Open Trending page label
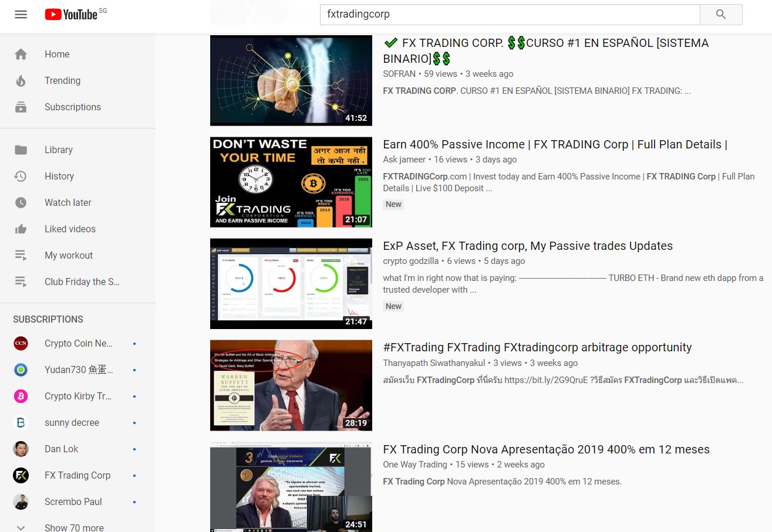 pos(62,80)
